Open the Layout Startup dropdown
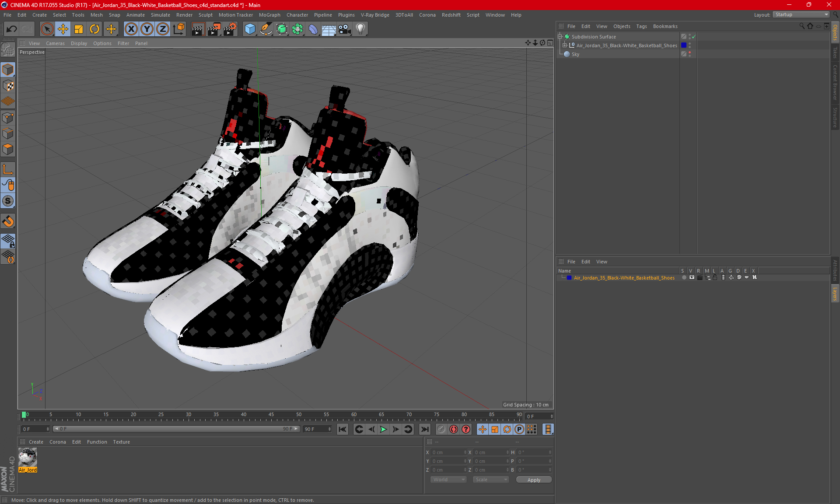This screenshot has width=840, height=504. tap(801, 15)
